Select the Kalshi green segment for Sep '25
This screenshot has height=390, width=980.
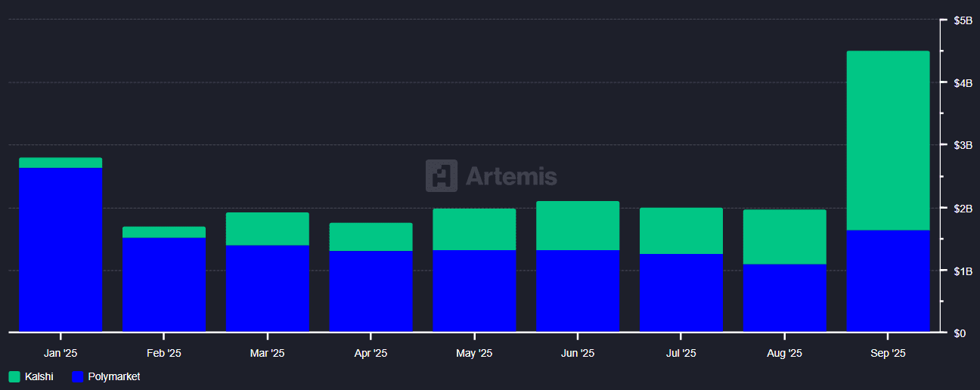point(888,141)
